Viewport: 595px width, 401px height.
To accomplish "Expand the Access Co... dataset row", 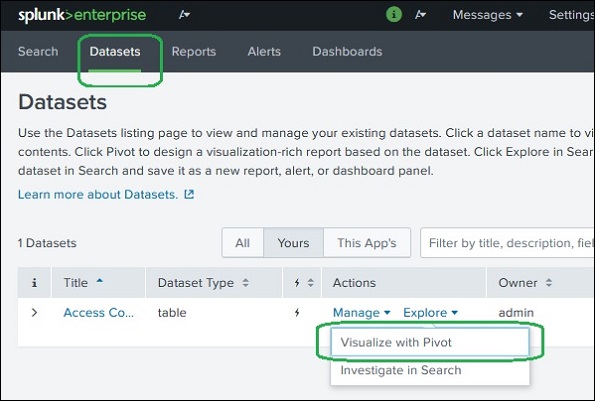I will coord(34,313).
